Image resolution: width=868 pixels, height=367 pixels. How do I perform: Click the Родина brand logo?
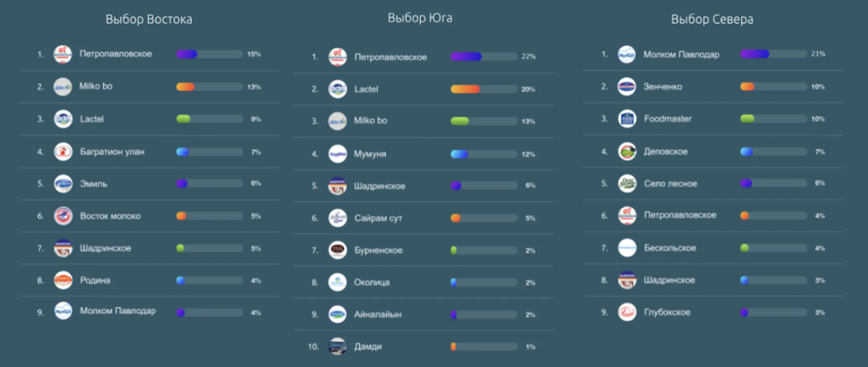click(x=63, y=280)
